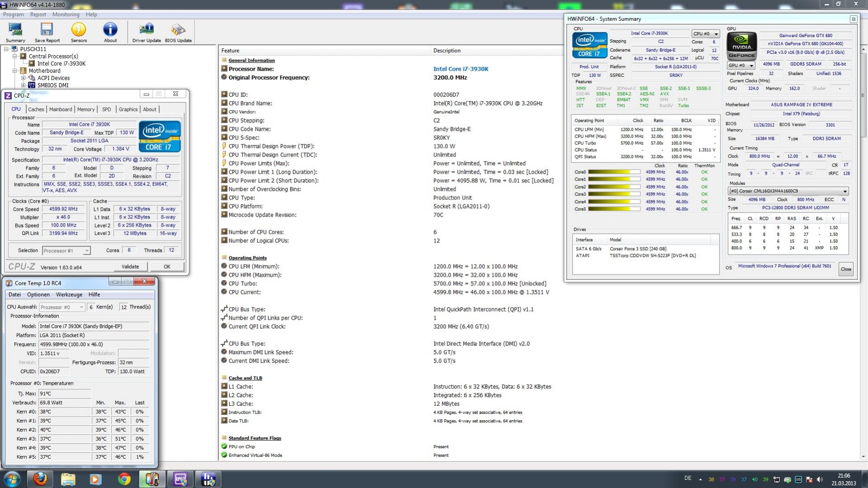This screenshot has width=868, height=488.
Task: Click the DE language indicator in the taskbar
Action: tap(688, 478)
